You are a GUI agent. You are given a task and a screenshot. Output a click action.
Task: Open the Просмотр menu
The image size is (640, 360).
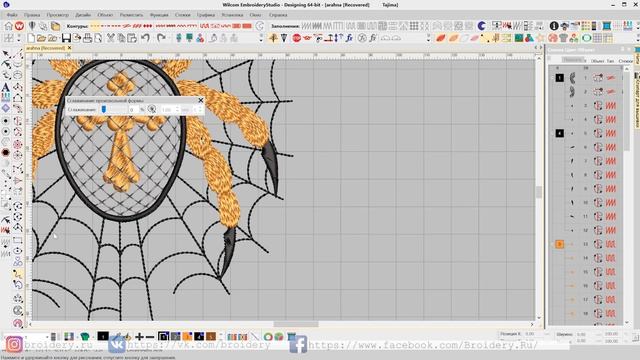[x=58, y=15]
